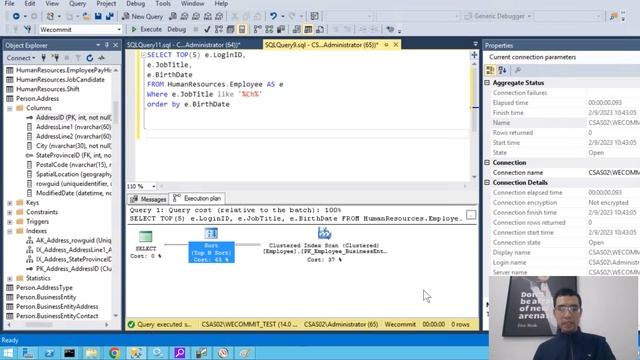This screenshot has height=360, width=640.
Task: Expand the Keys folder
Action: coord(10,203)
